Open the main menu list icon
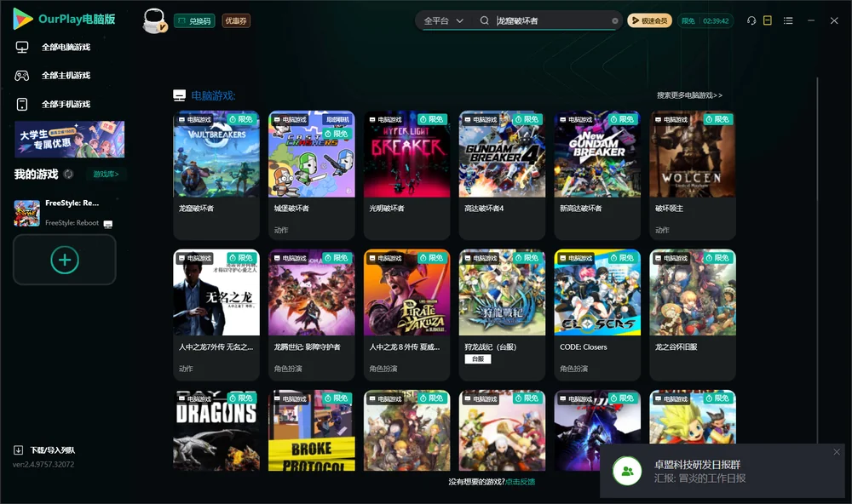 (x=788, y=20)
